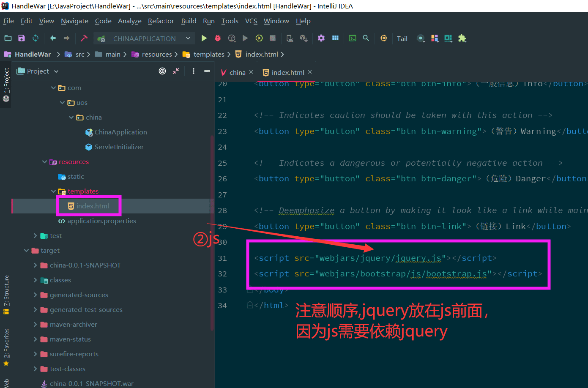This screenshot has height=388, width=588.
Task: Open the Refactor menu
Action: coord(161,21)
